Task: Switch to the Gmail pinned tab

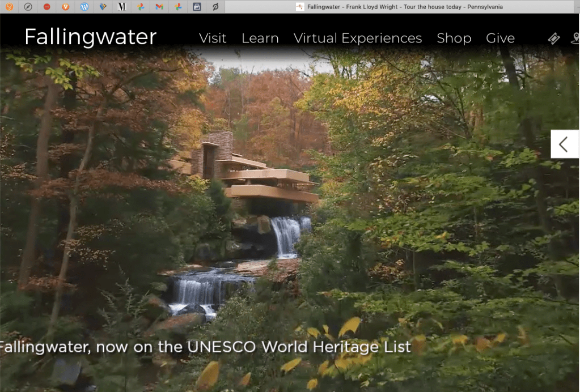Action: tap(159, 7)
